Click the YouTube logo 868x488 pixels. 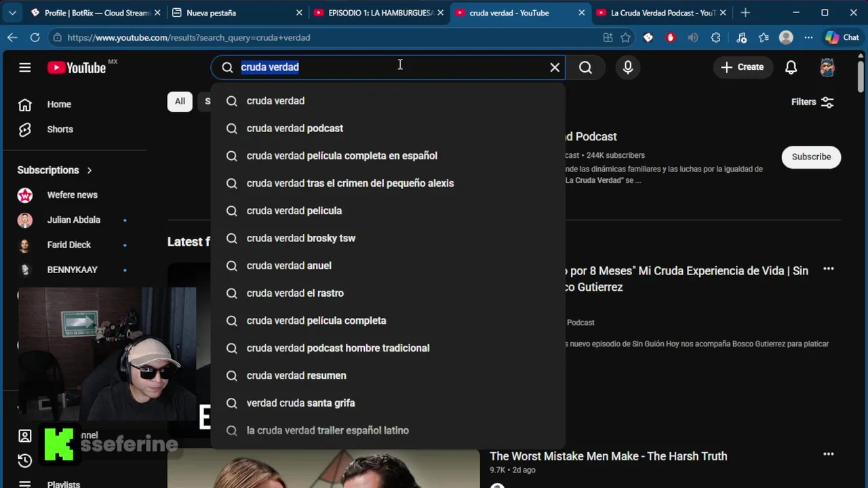(77, 67)
